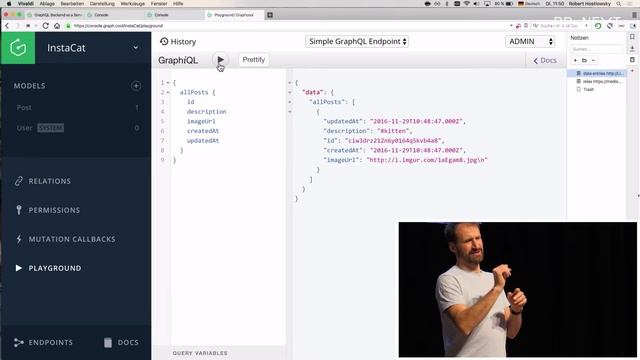Click the browser address bar URL
The width and height of the screenshot is (640, 360).
click(x=118, y=26)
